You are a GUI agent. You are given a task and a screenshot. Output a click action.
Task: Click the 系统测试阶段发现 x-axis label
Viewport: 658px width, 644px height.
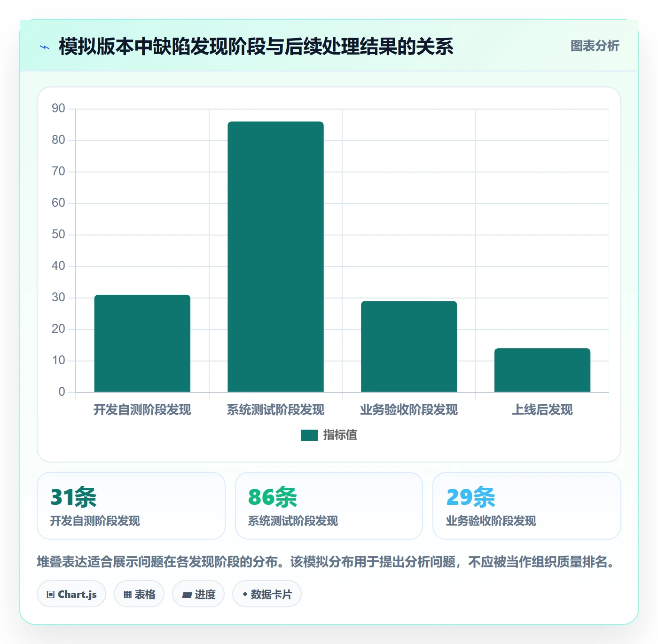click(276, 410)
